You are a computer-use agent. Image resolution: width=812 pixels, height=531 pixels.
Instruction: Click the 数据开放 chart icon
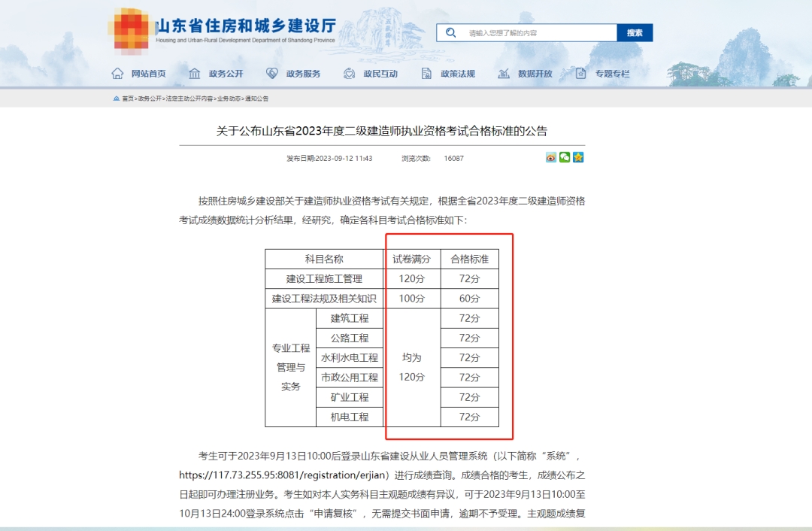(503, 74)
